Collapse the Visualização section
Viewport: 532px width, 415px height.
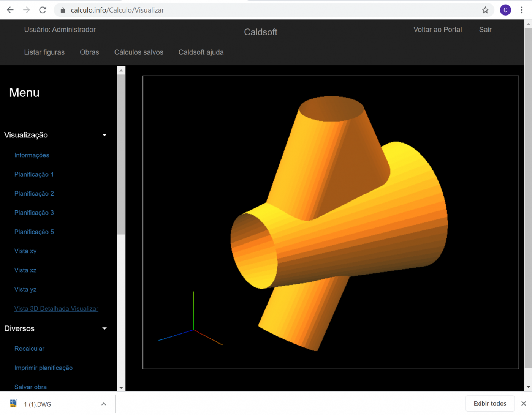pos(104,135)
